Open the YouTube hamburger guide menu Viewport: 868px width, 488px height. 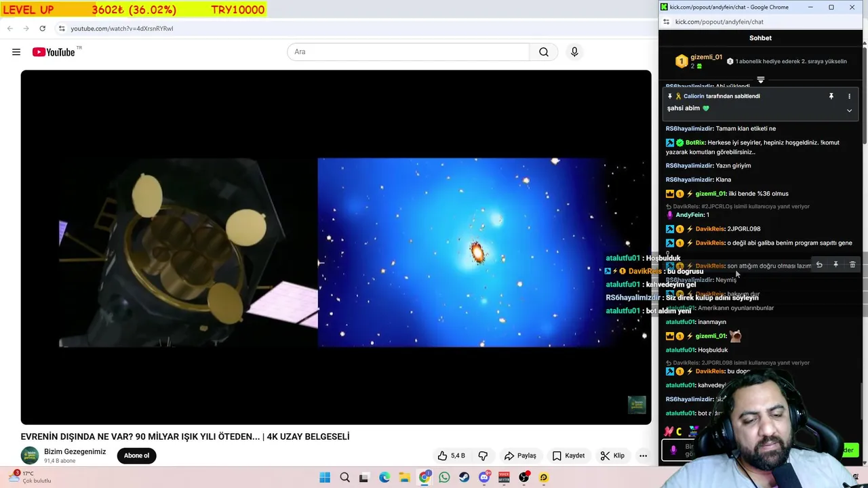(x=16, y=52)
